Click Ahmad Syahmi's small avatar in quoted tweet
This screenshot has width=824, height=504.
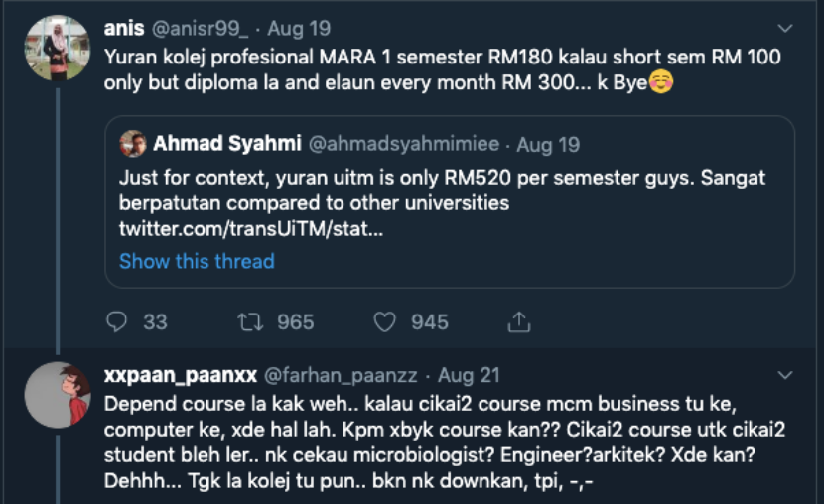[x=133, y=144]
